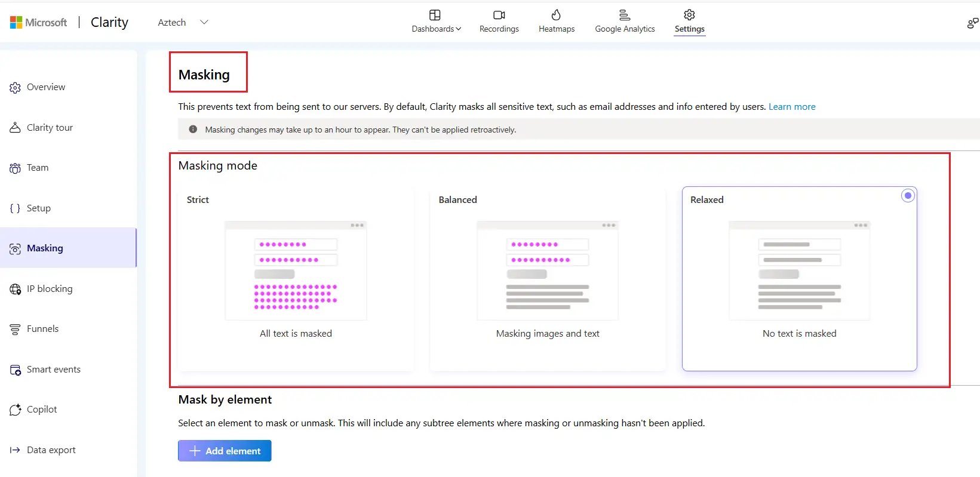Open the Heatmaps flame icon
This screenshot has width=980, height=477.
click(556, 15)
